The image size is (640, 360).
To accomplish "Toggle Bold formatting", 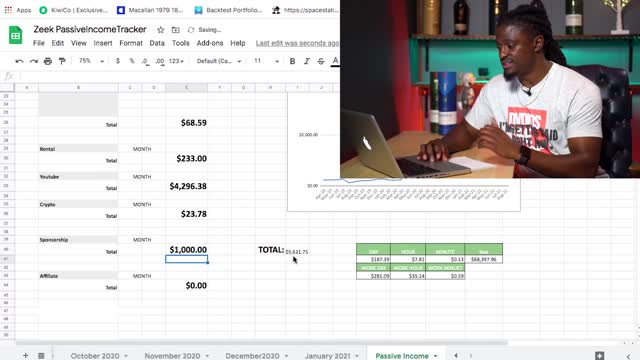I will tap(292, 61).
